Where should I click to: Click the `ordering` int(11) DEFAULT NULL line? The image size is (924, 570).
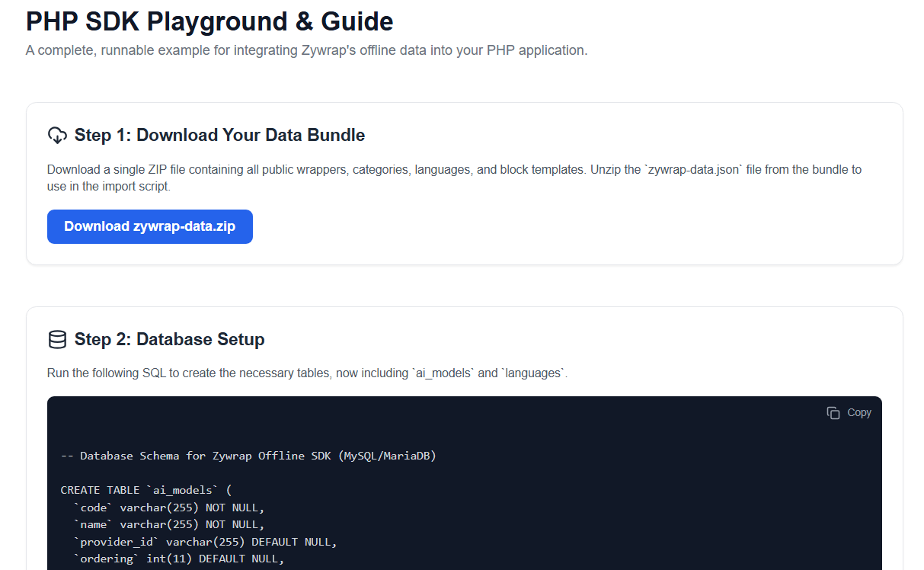pyautogui.click(x=178, y=559)
